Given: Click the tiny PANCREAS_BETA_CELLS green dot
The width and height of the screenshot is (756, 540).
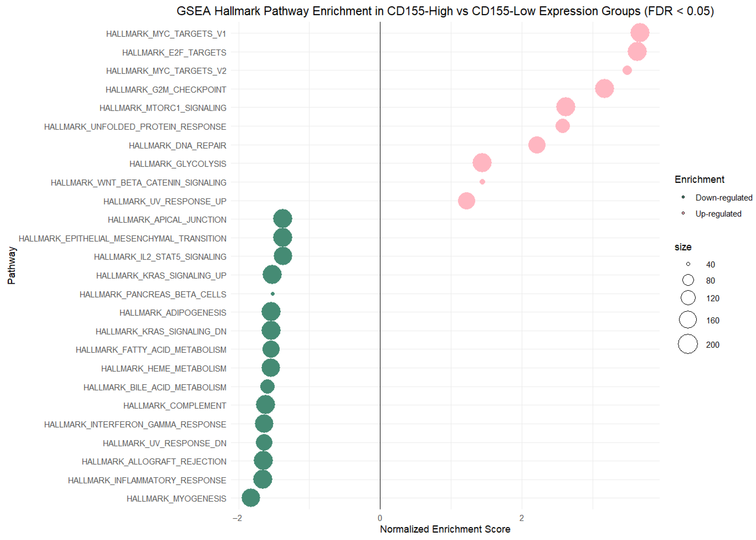Looking at the screenshot, I should point(272,294).
